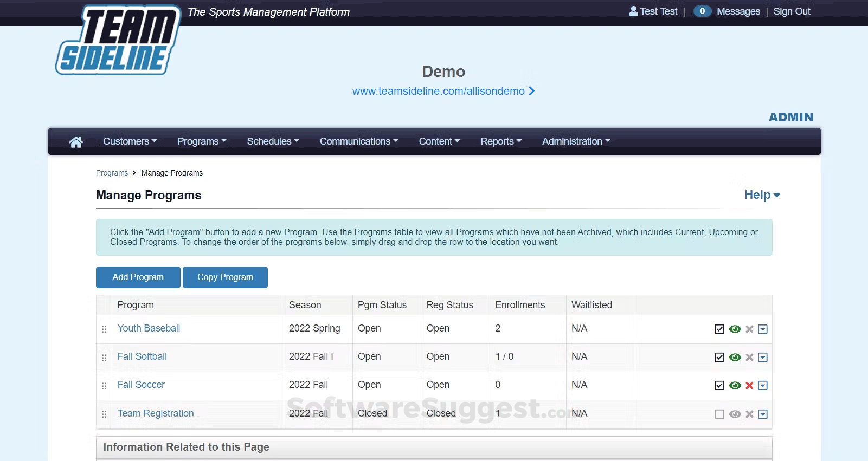Toggle the Fall Soccer checkbox
868x461 pixels.
tap(719, 386)
